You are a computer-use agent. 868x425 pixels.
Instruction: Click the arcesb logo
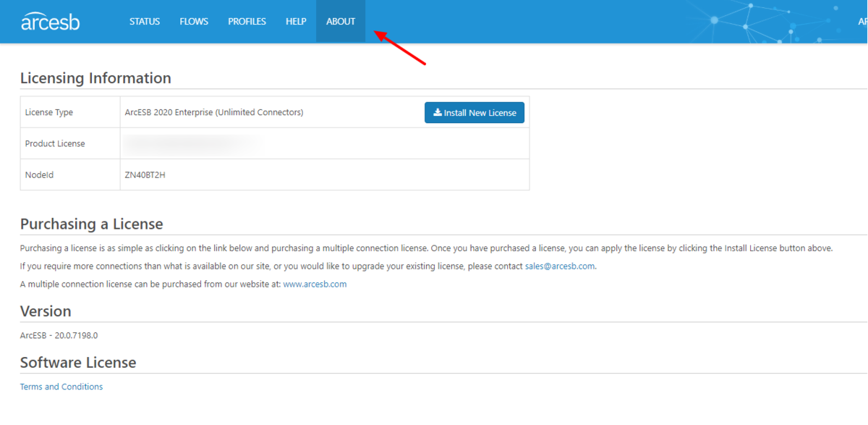click(50, 21)
